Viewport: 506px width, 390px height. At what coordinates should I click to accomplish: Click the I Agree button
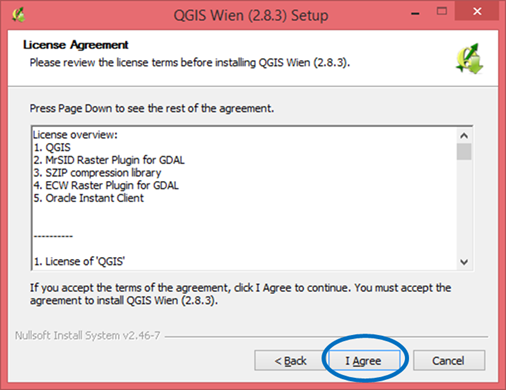tap(364, 360)
